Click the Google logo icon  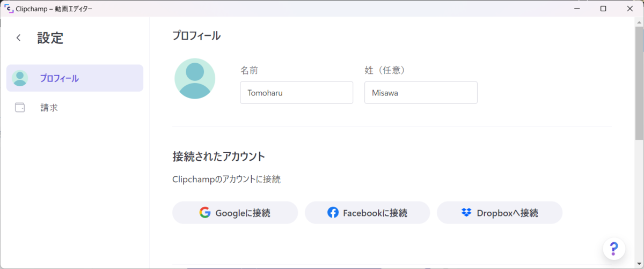coord(205,213)
